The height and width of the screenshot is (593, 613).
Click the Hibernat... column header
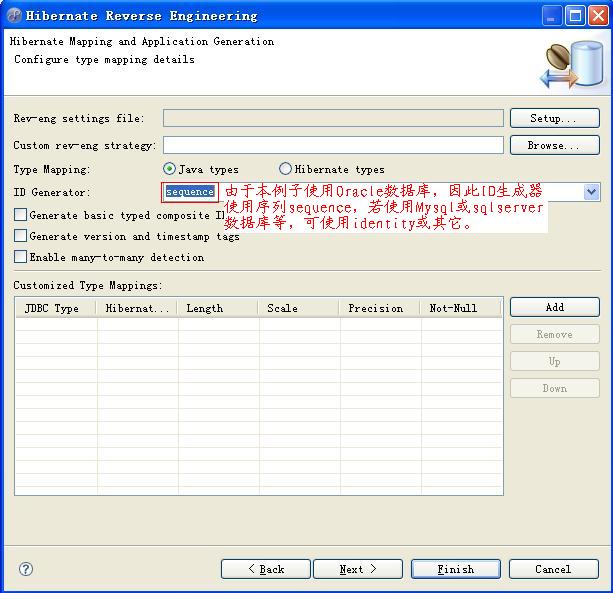(137, 308)
